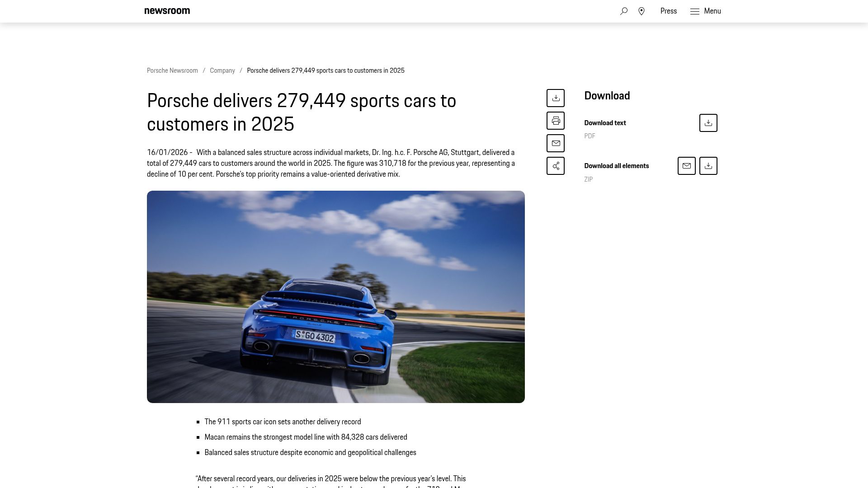This screenshot has height=488, width=868.
Task: Click the email article icon beside the headline
Action: [556, 143]
